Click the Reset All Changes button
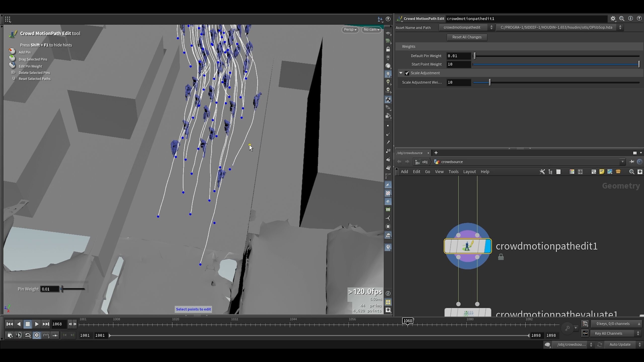The height and width of the screenshot is (362, 644). tap(467, 37)
